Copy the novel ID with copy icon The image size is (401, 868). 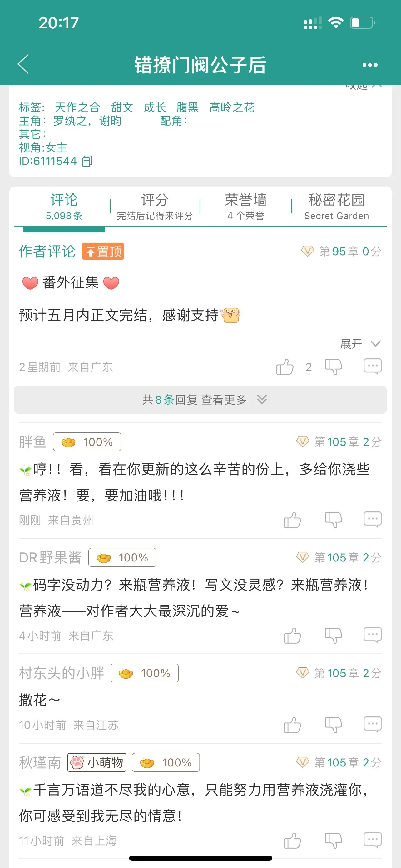87,161
